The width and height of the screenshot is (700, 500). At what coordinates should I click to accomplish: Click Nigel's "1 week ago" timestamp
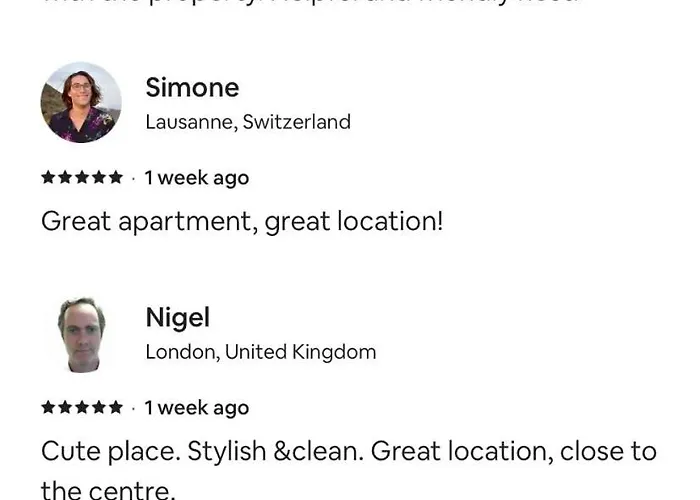(197, 408)
